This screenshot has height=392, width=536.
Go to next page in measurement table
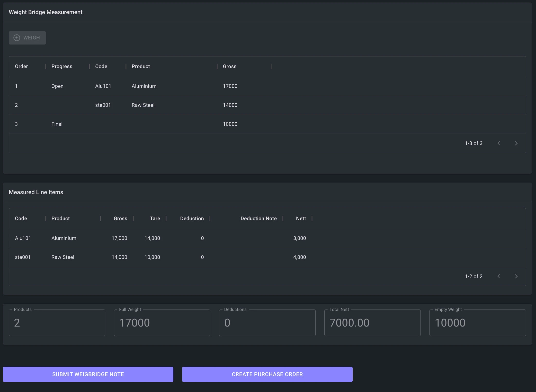(x=516, y=143)
